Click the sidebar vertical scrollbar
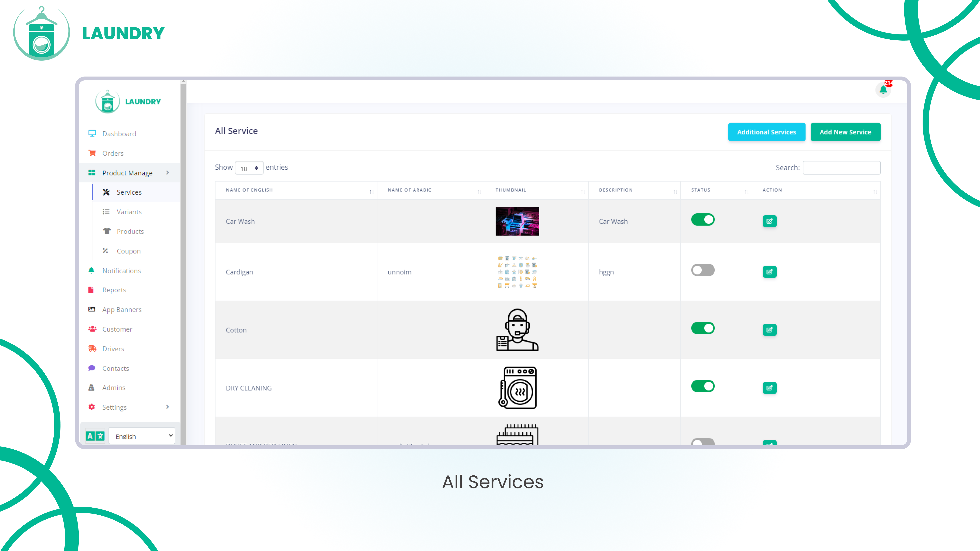980x551 pixels. pyautogui.click(x=183, y=262)
